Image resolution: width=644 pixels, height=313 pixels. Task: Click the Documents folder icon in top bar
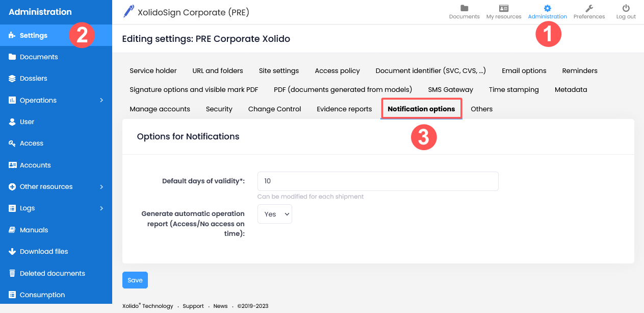click(464, 8)
